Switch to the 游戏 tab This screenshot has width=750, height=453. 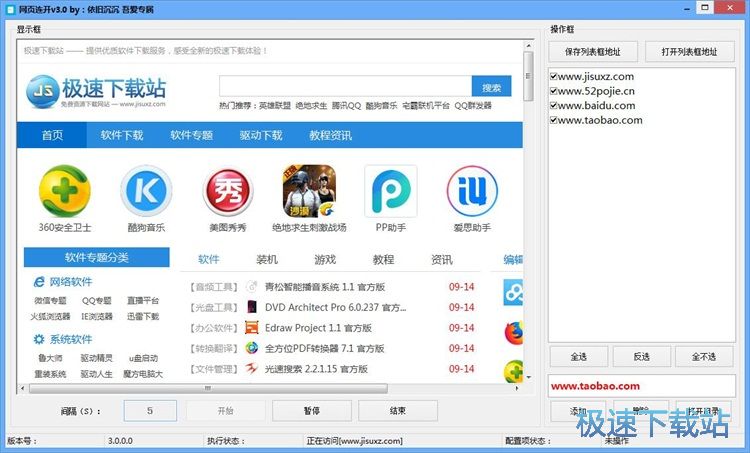click(x=325, y=259)
